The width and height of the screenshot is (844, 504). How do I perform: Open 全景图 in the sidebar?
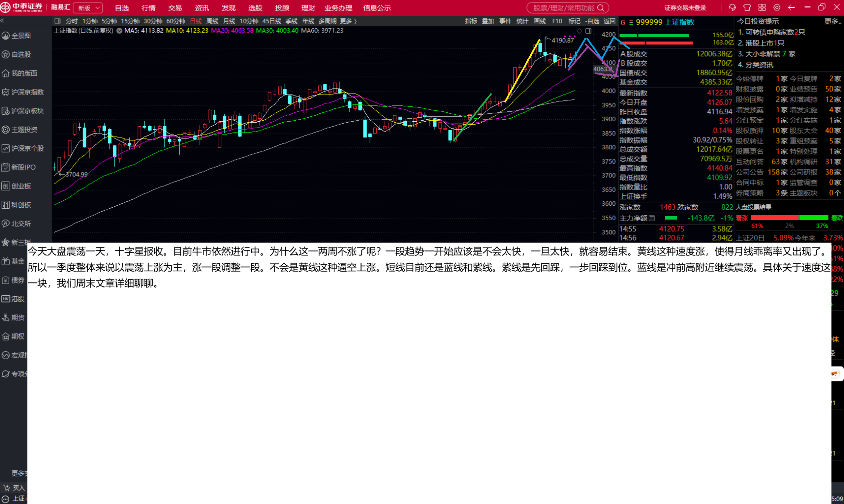coord(20,36)
